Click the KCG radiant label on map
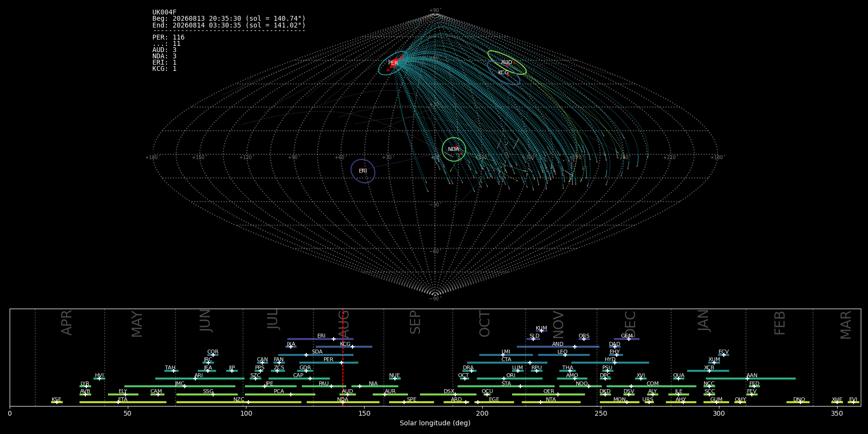 tap(503, 73)
